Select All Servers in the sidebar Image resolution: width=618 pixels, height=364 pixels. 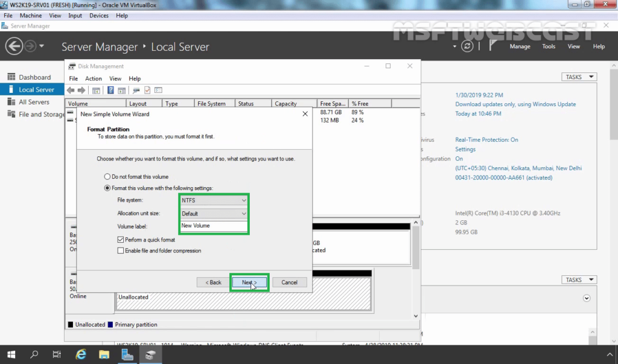33,102
